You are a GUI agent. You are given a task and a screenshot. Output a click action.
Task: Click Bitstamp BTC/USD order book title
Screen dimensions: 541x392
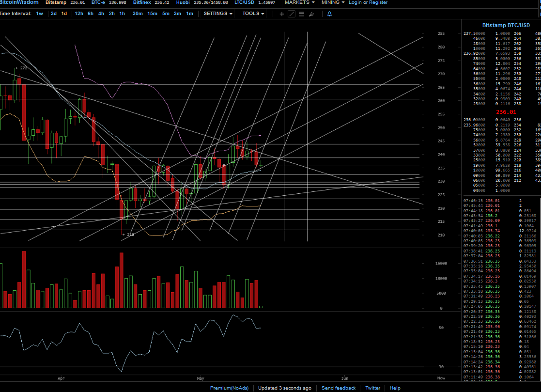506,25
